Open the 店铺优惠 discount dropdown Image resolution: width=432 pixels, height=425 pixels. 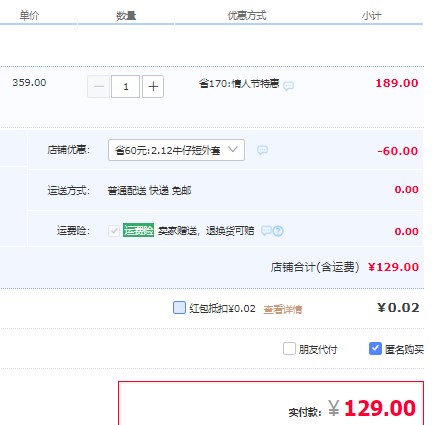(176, 150)
